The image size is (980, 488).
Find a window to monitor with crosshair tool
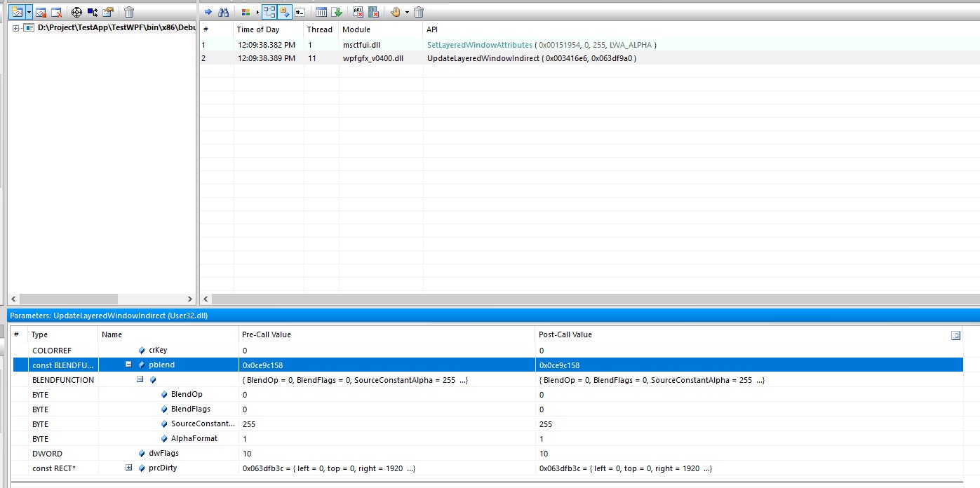click(77, 12)
